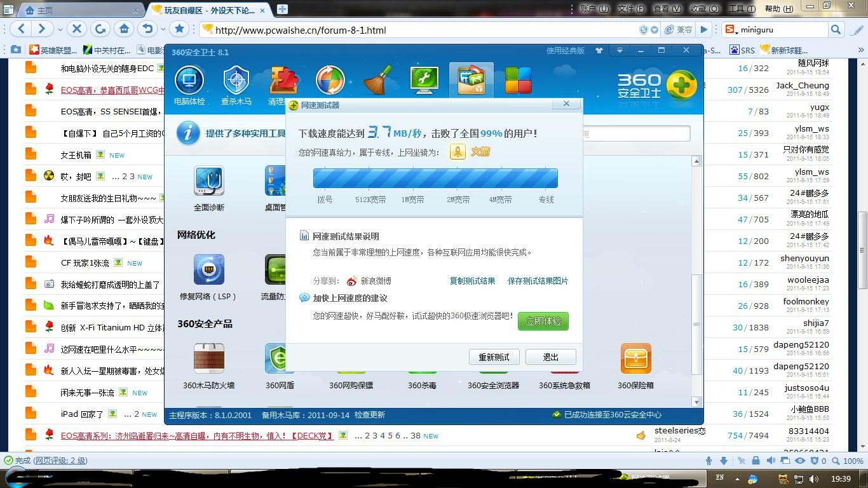The height and width of the screenshot is (488, 868).
Task: Undo closed tab arrow button
Action: pos(147,29)
